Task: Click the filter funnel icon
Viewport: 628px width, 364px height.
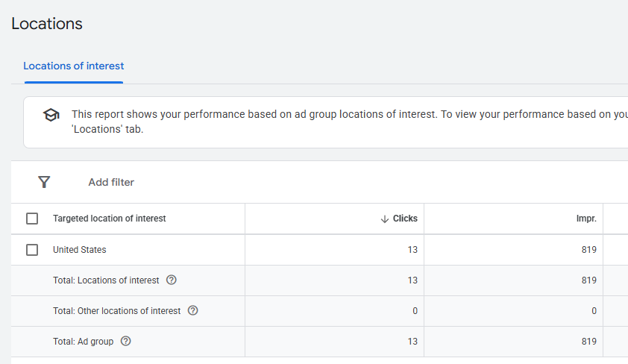Action: tap(44, 182)
